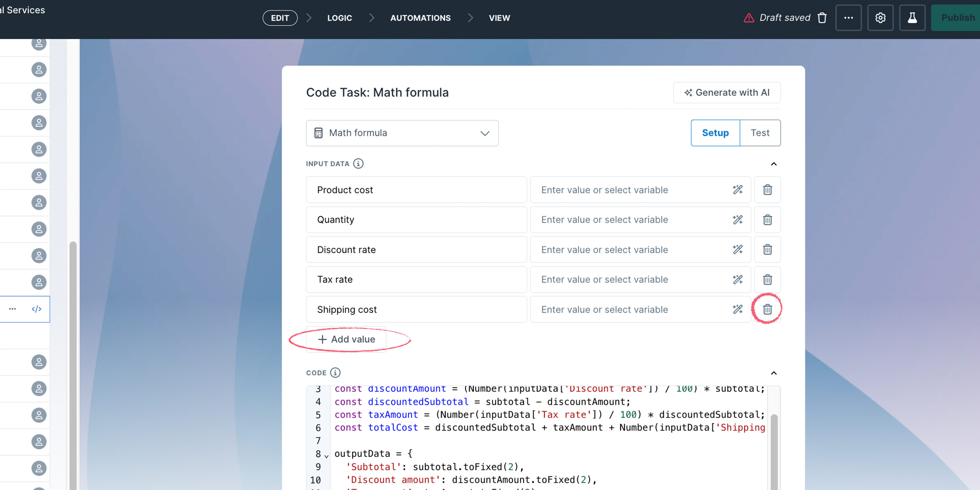Click the flask test icon in header

[x=912, y=18]
